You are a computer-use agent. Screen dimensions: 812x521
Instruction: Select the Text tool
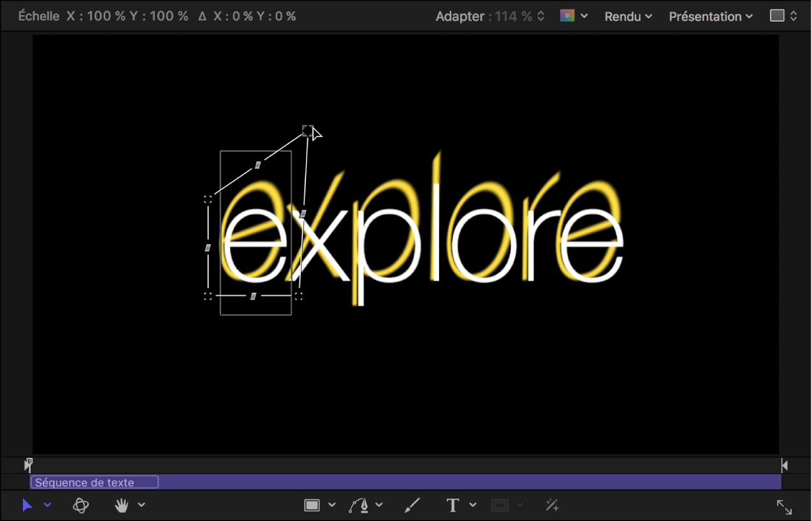(x=453, y=505)
